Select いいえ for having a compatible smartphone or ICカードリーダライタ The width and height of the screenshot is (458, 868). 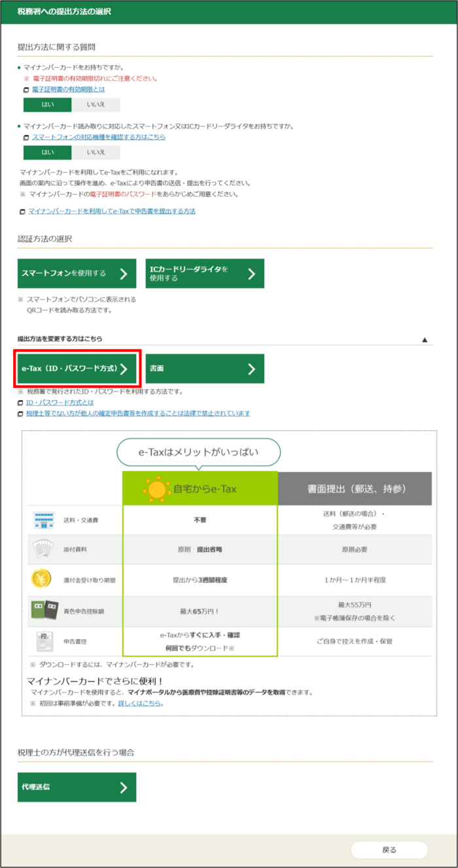96,153
